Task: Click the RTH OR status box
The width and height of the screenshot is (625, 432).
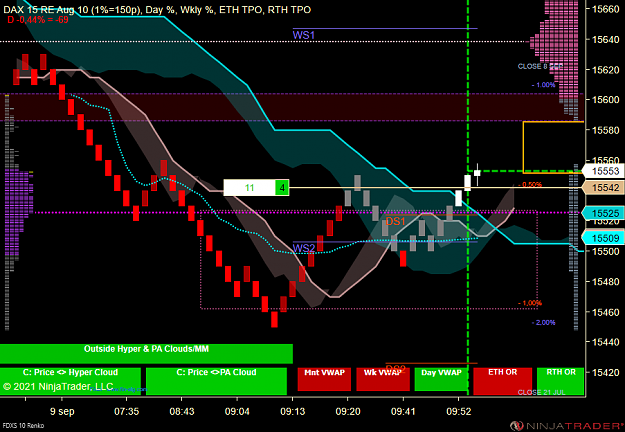Action: [x=560, y=381]
